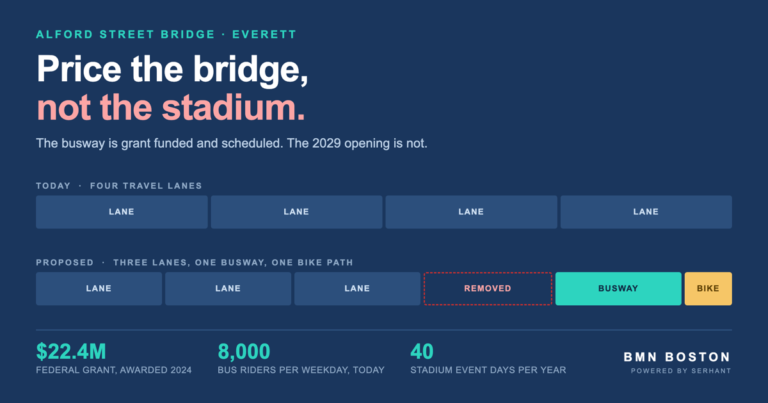
Task: Click the 'Price the bridge,' headline
Action: [x=172, y=69]
